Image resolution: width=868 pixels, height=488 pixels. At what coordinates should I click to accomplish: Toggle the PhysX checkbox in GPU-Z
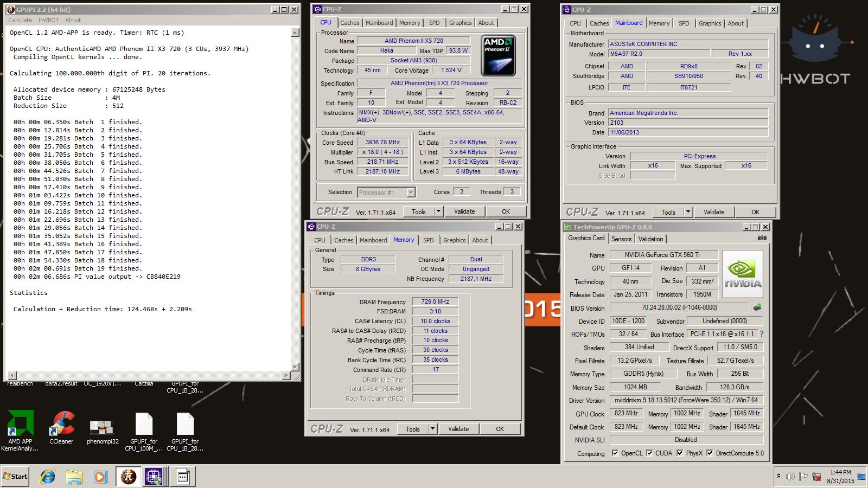[679, 453]
